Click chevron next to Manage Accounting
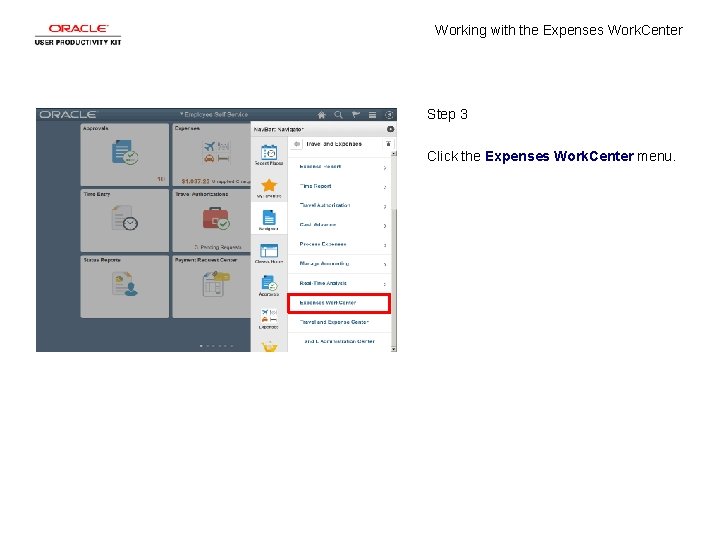This screenshot has height=540, width=720. tap(385, 265)
